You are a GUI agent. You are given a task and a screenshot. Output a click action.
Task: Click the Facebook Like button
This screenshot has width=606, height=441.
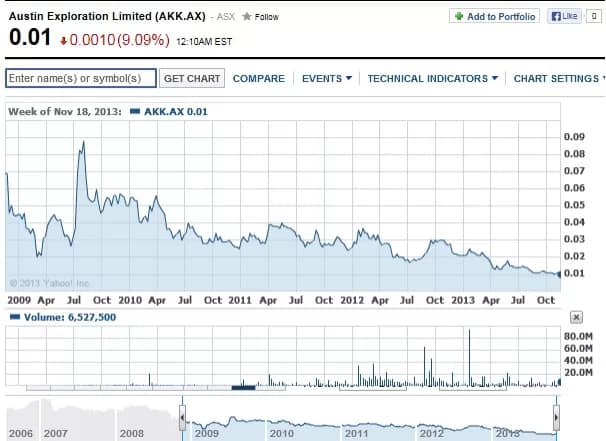(565, 17)
